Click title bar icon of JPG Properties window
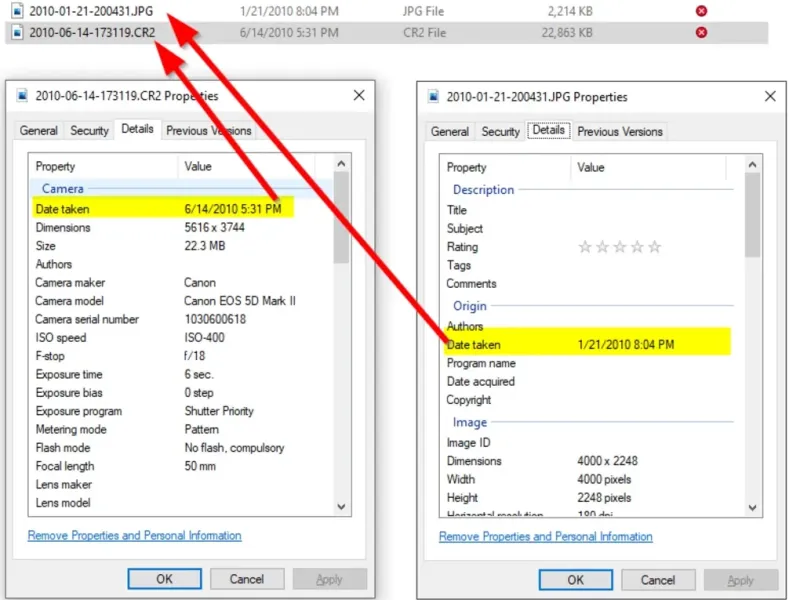This screenshot has width=800, height=600. 433,96
